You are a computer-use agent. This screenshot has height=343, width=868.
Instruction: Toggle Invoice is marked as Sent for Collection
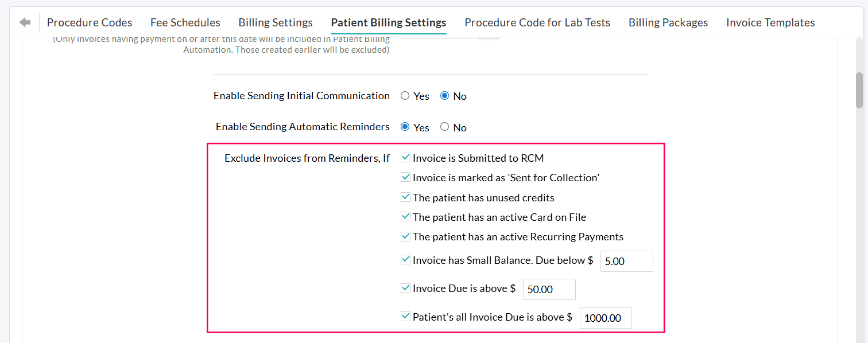tap(405, 177)
